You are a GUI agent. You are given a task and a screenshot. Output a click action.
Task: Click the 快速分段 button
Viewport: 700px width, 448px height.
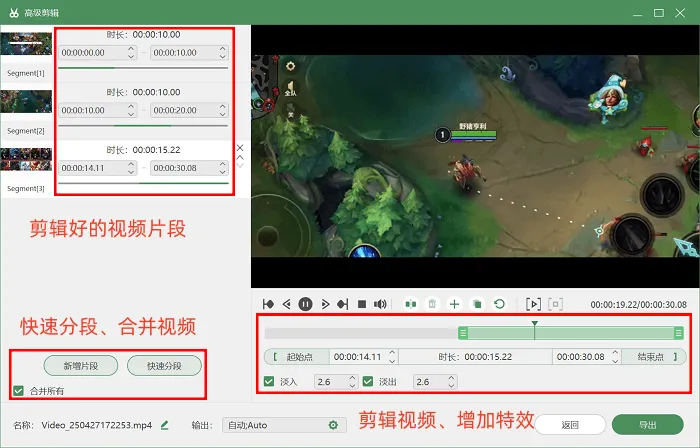coord(164,366)
